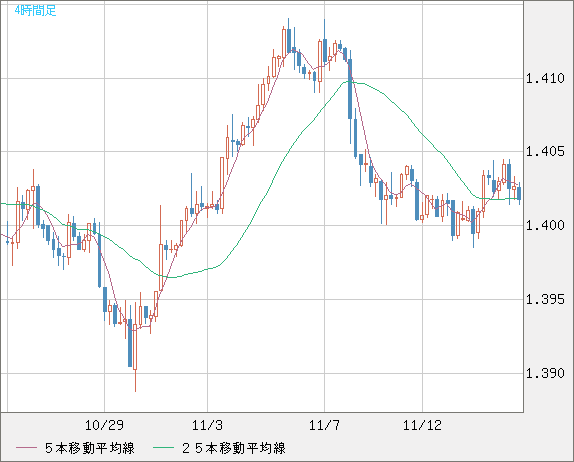This screenshot has width=574, height=462.
Task: Click the 10/29 date axis label
Action: 104,425
